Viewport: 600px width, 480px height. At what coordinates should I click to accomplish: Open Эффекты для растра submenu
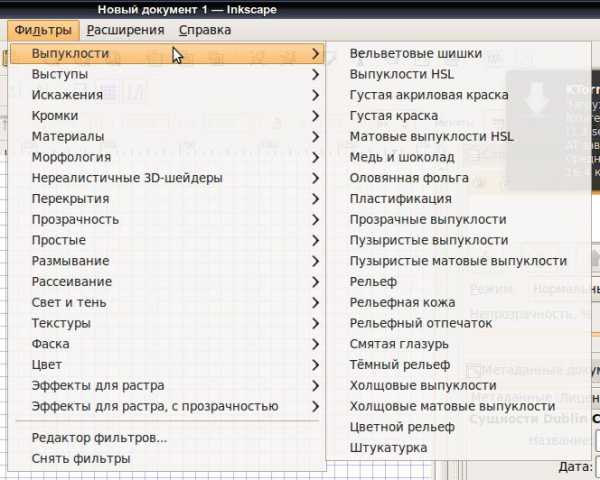coord(167,385)
